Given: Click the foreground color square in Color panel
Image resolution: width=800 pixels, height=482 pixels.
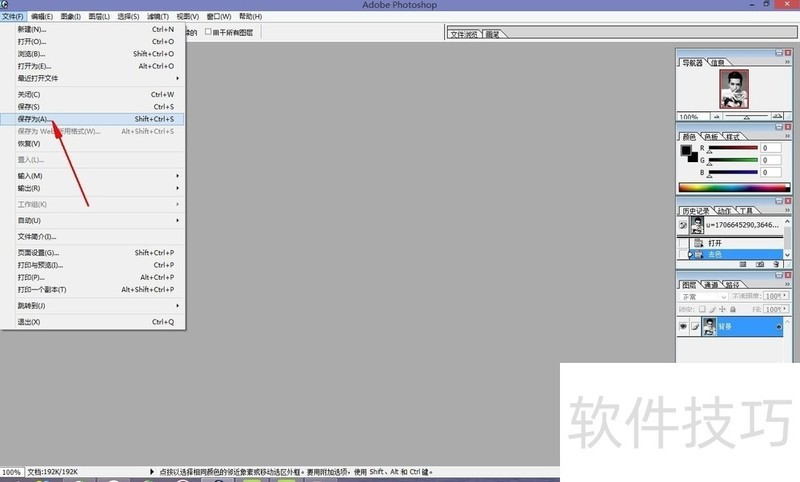Looking at the screenshot, I should pyautogui.click(x=686, y=150).
